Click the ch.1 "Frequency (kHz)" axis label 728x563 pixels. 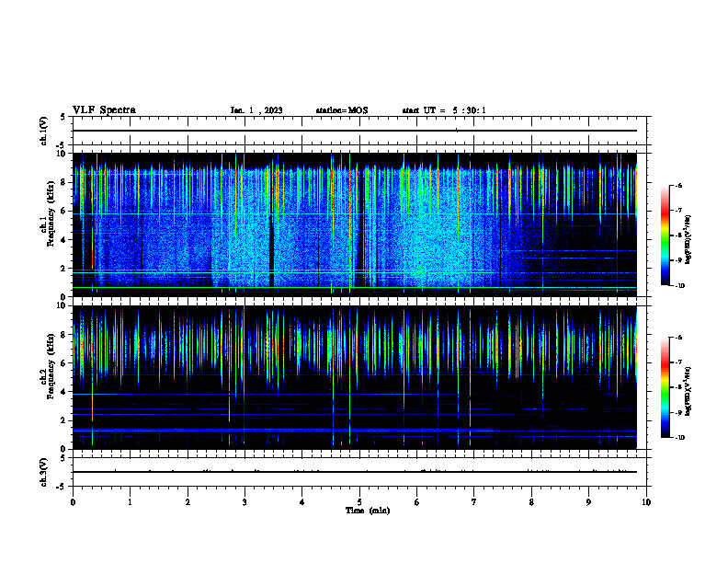pyautogui.click(x=51, y=213)
